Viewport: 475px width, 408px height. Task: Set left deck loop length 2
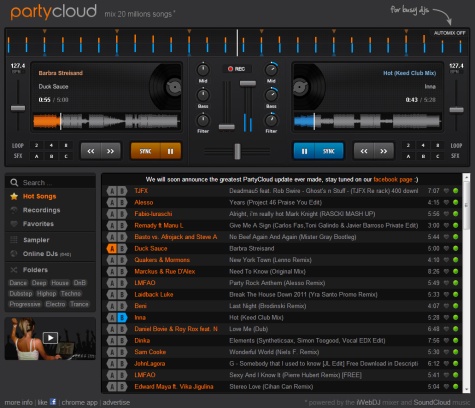[x=36, y=145]
